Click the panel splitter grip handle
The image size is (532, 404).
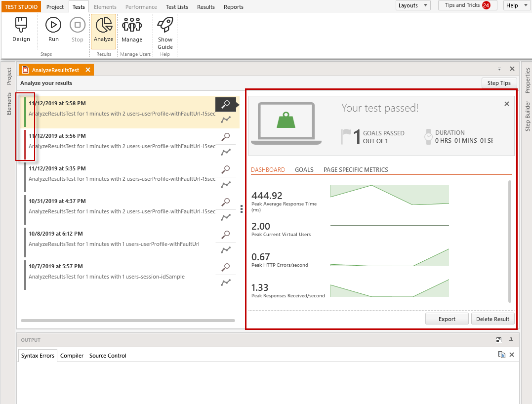[x=242, y=209]
